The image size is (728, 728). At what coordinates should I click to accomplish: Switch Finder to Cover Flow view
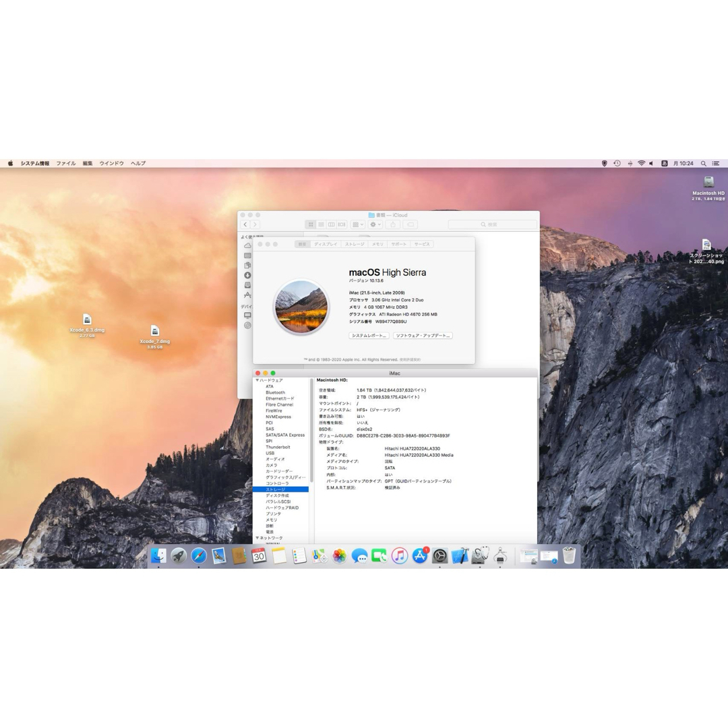[x=342, y=224]
